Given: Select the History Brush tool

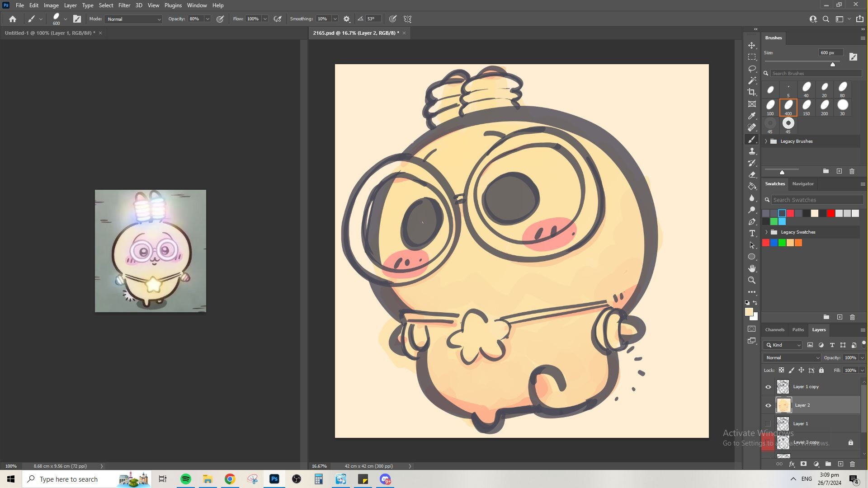Looking at the screenshot, I should pos(752,163).
